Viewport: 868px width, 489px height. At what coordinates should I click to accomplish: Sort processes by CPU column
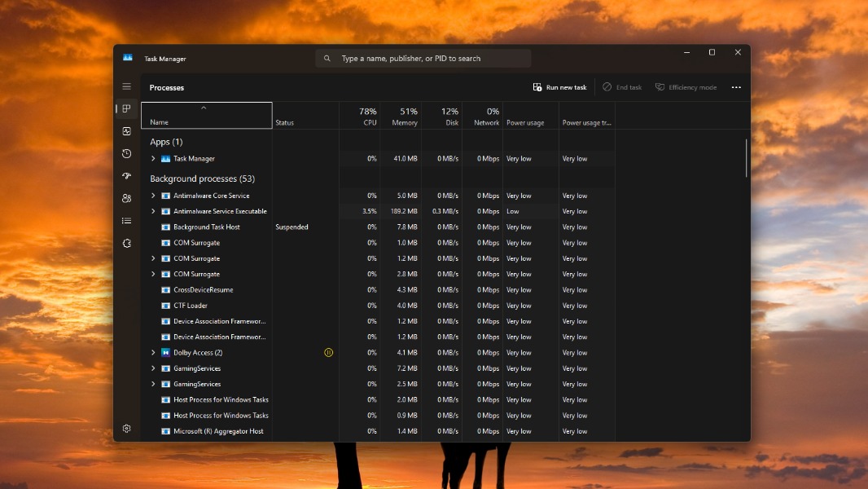tap(368, 116)
